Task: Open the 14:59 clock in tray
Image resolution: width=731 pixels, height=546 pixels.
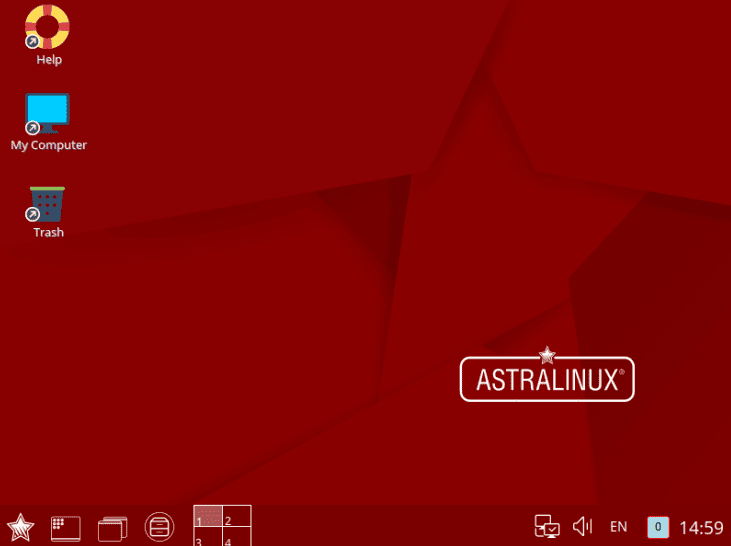Action: tap(701, 526)
